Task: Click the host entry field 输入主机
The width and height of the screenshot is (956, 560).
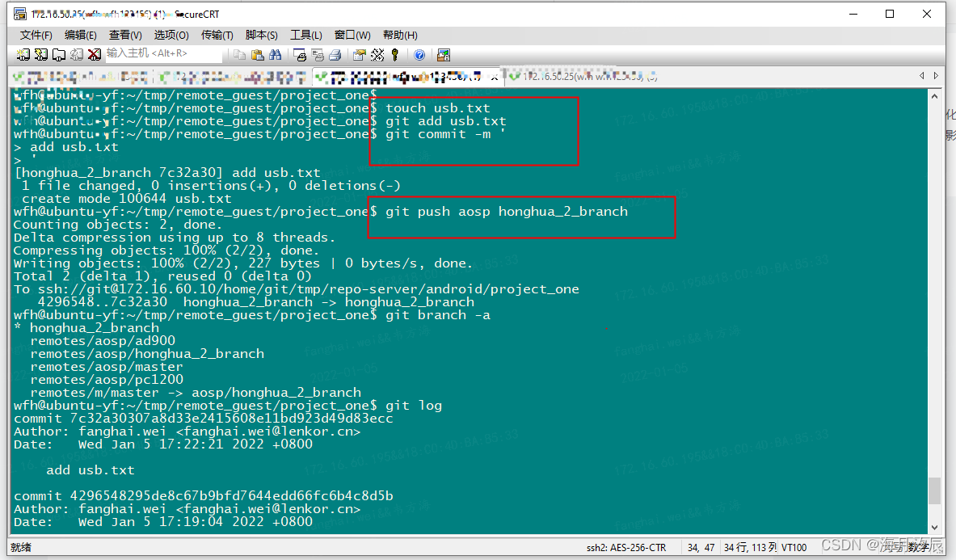Action: click(x=163, y=53)
